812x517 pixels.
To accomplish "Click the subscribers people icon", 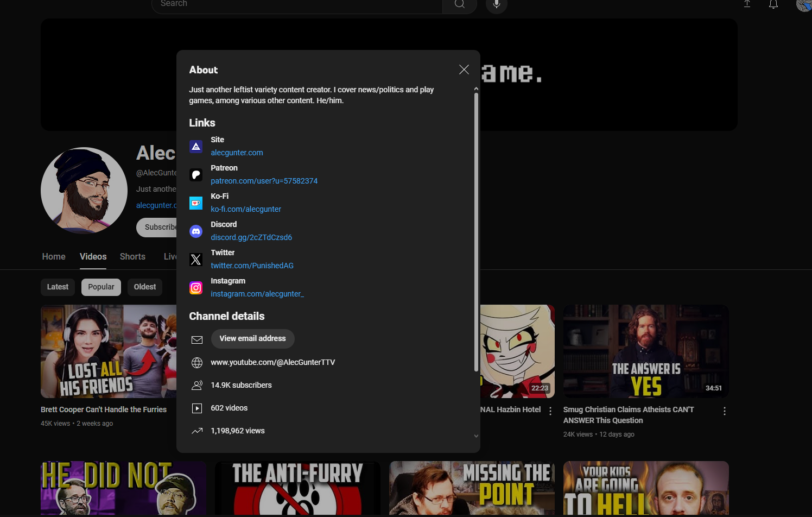I will click(197, 386).
